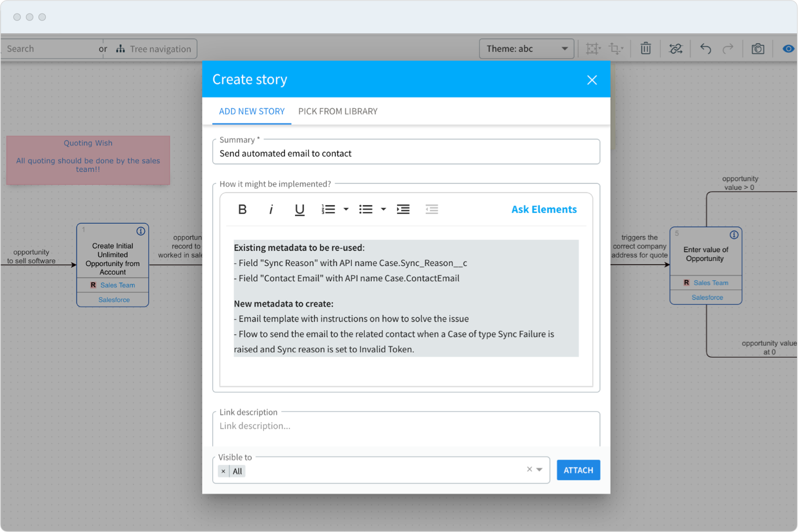Click into the Link description field
The height and width of the screenshot is (532, 798).
click(x=406, y=426)
